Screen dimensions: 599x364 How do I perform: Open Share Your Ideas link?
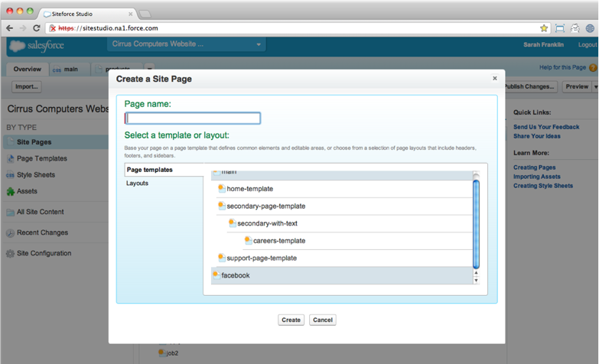point(537,136)
